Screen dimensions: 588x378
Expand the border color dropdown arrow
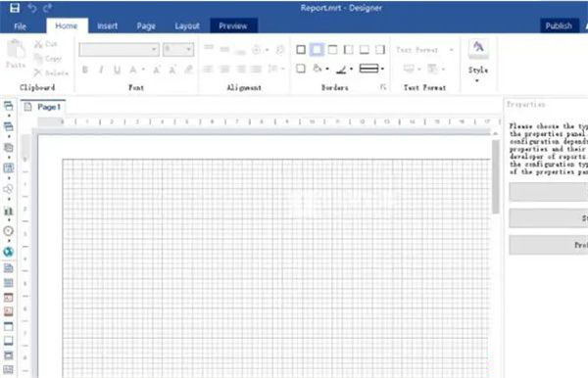352,69
